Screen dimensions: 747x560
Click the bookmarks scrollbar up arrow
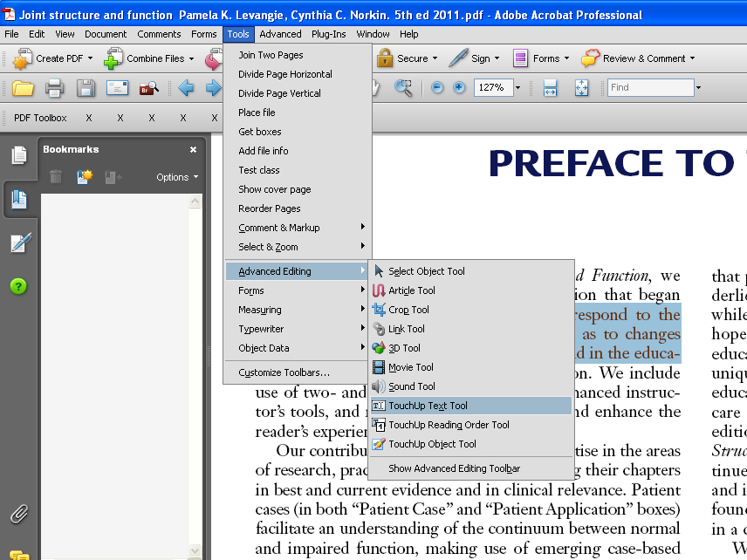pos(195,201)
